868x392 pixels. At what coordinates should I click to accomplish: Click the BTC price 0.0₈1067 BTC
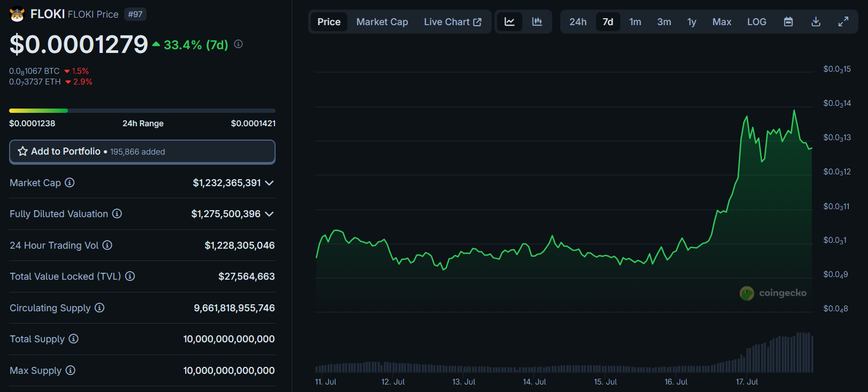34,71
